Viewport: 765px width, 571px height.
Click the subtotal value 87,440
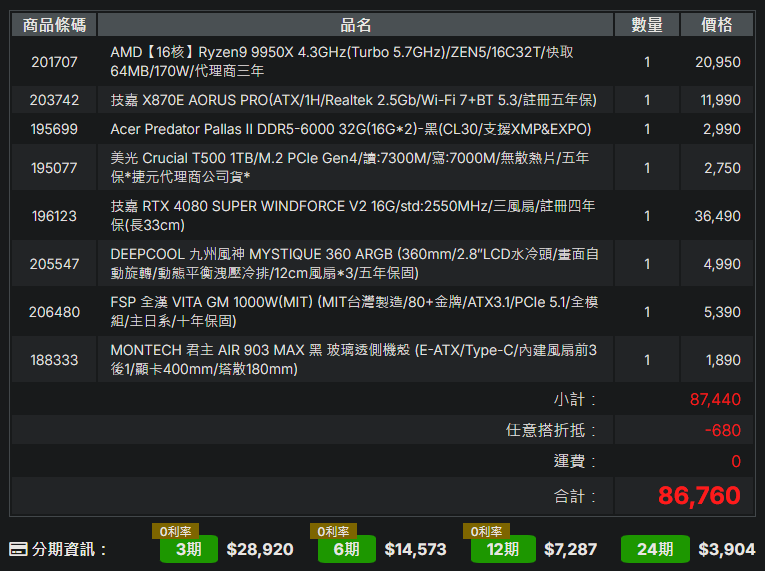[x=715, y=399]
